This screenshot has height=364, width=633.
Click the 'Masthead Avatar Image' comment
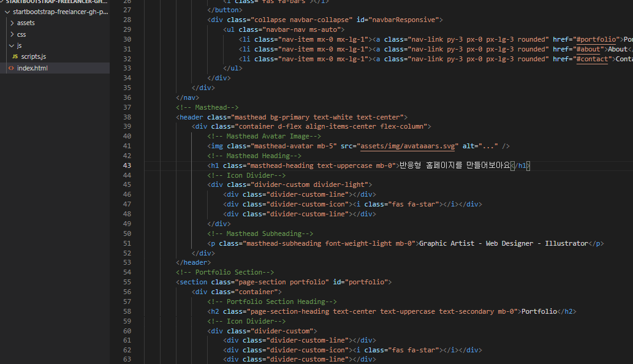pos(264,137)
